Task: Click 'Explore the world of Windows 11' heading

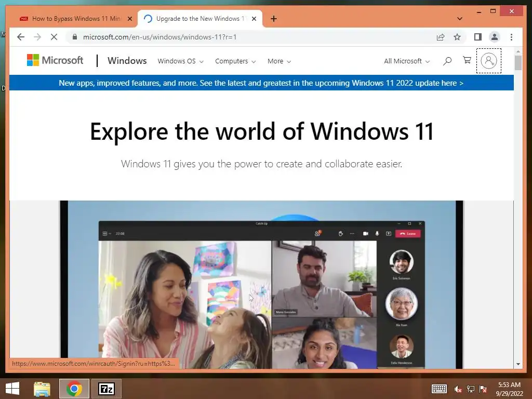Action: pyautogui.click(x=262, y=131)
